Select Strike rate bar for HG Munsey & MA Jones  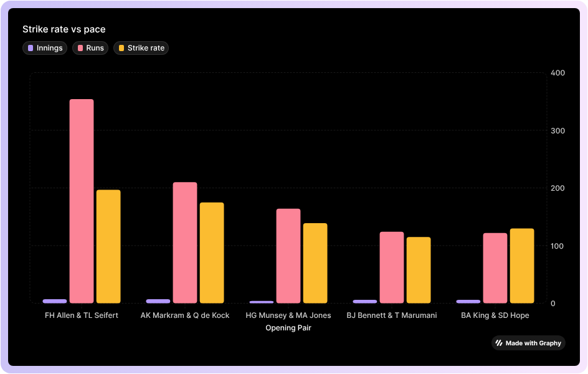point(315,263)
